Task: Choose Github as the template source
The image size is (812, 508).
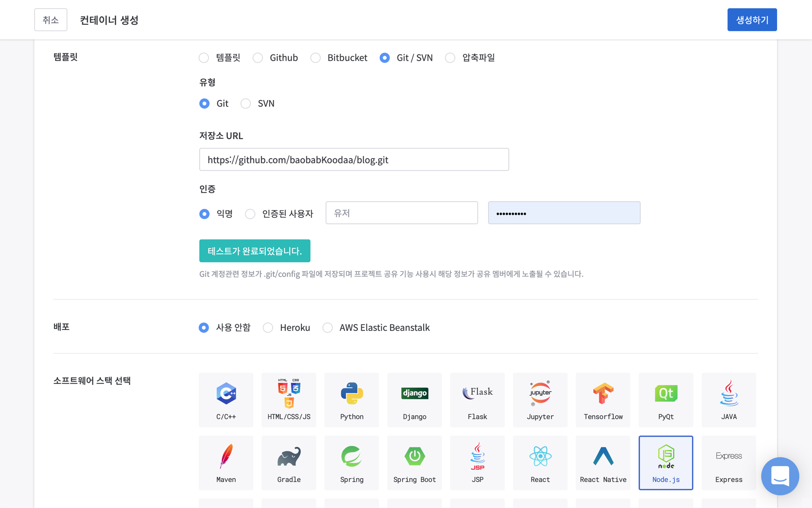Action: [x=258, y=58]
